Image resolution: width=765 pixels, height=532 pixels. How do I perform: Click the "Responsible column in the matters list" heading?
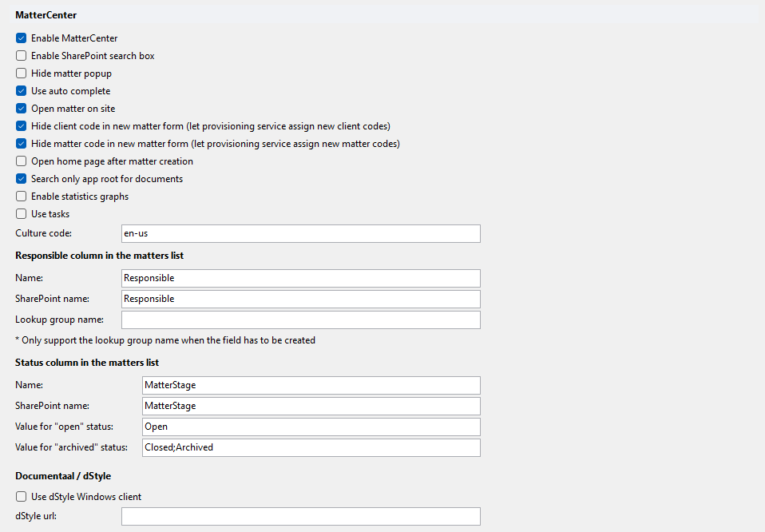(100, 256)
